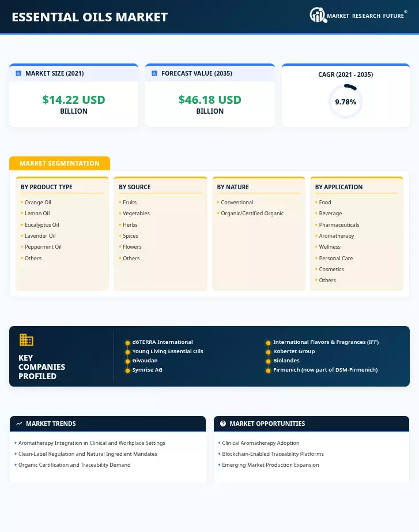Select Eucalyptus Oil list item
419x532 pixels.
tap(41, 224)
